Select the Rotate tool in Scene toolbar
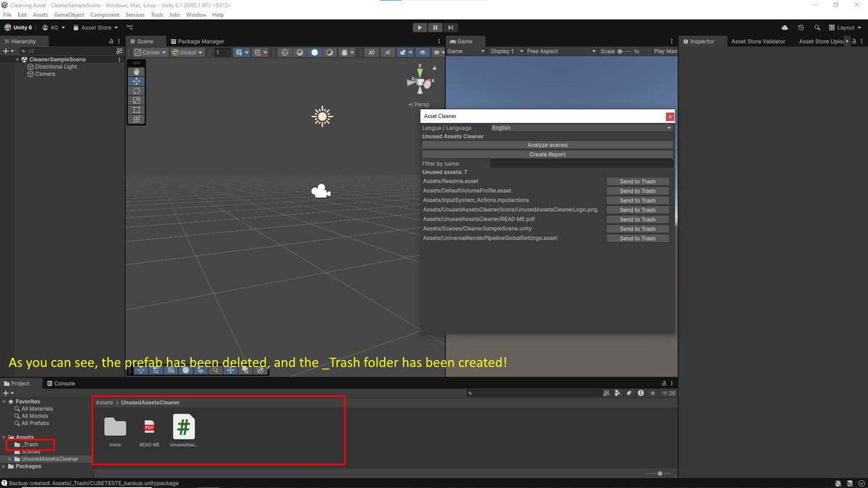The image size is (868, 488). pos(137,90)
